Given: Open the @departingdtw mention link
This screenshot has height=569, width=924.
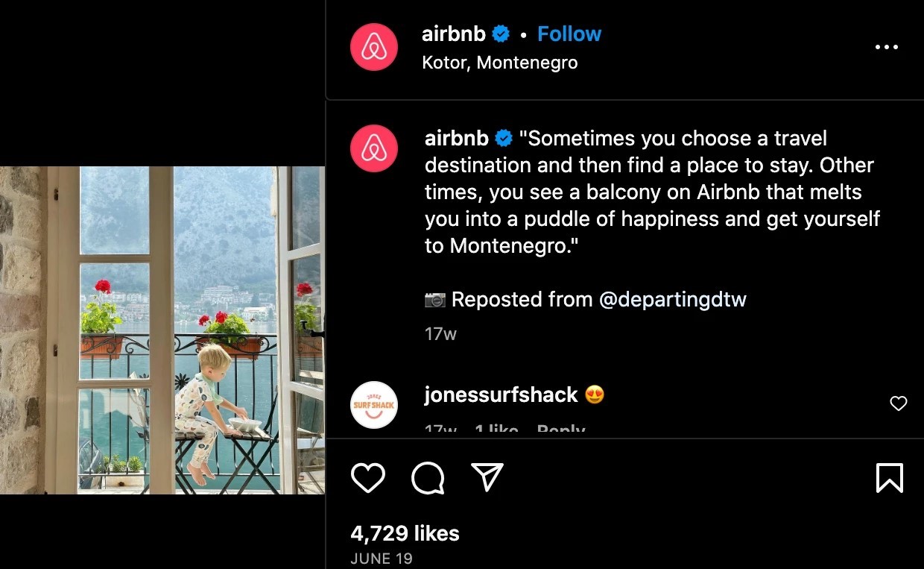Looking at the screenshot, I should coord(673,299).
